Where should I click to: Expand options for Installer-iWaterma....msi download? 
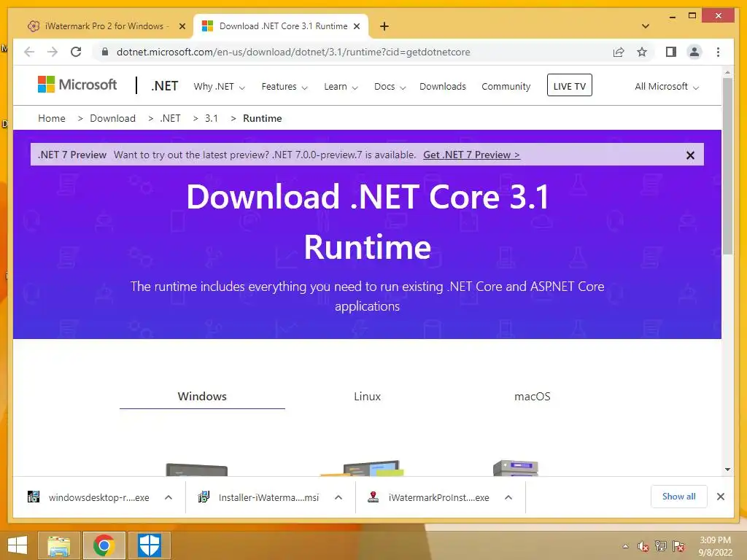338,497
